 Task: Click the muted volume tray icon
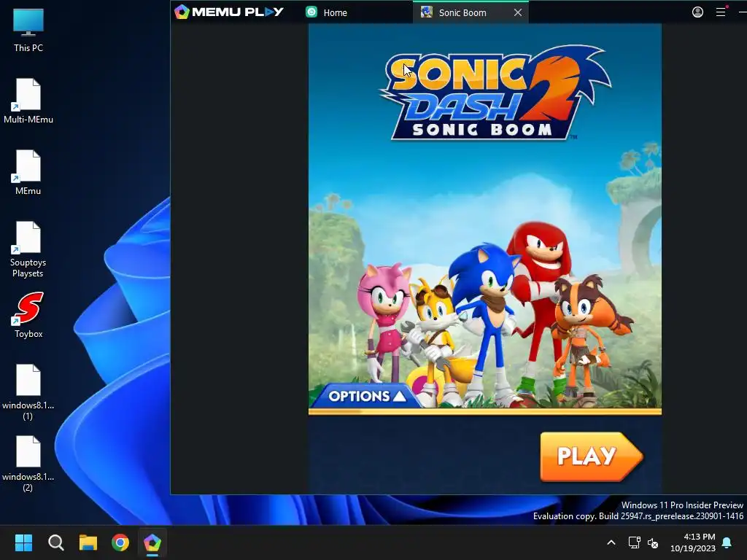pos(653,542)
